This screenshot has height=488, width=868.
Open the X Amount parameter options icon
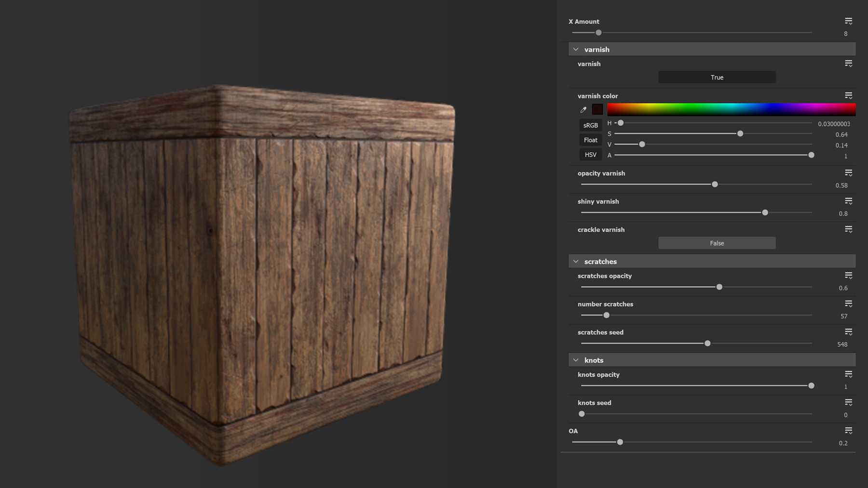(848, 21)
